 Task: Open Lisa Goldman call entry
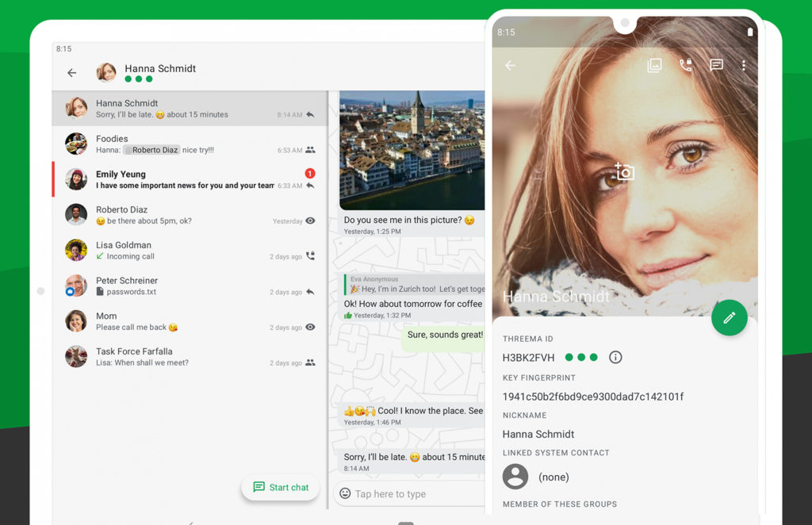[x=190, y=251]
